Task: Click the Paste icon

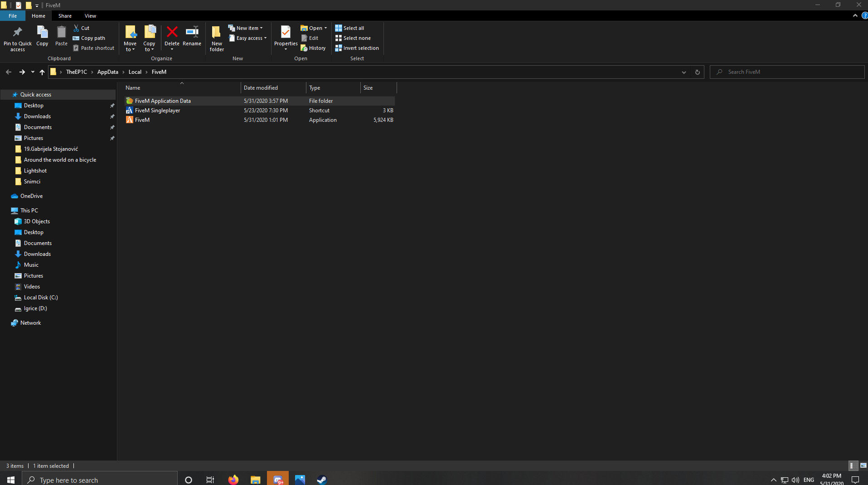Action: tap(61, 37)
